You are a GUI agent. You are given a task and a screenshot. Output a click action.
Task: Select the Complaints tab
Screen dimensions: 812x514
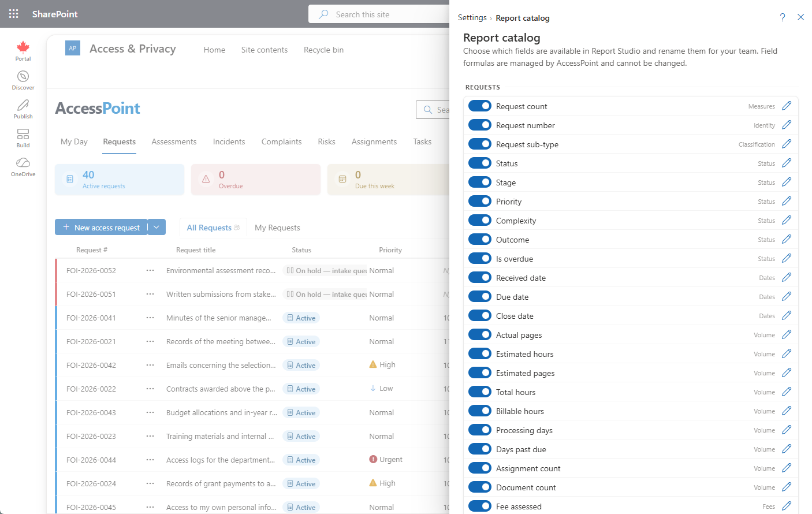click(281, 141)
